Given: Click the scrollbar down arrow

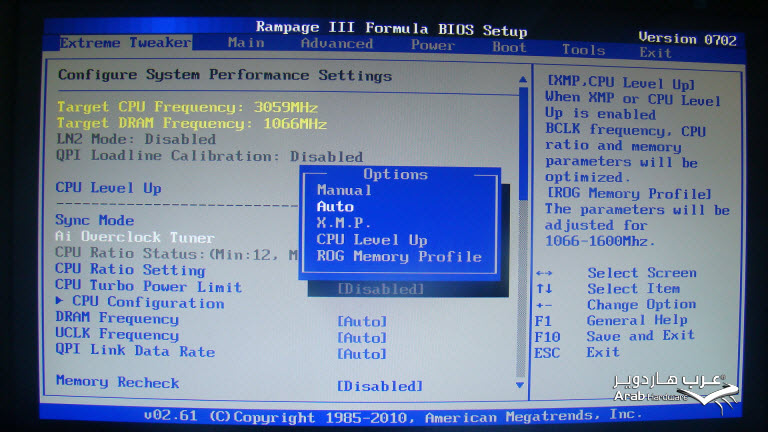Looking at the screenshot, I should 520,385.
